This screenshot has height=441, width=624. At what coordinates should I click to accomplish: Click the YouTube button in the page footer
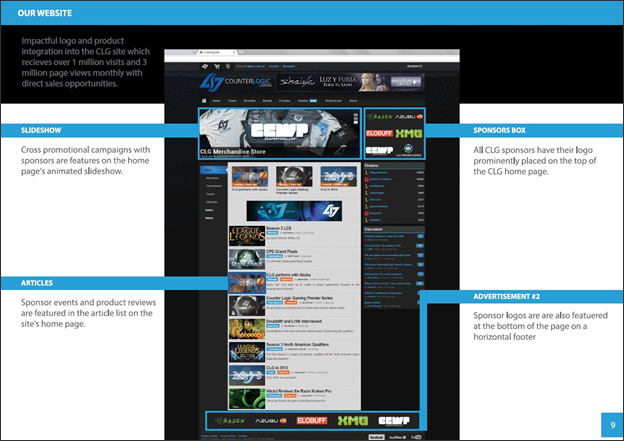pos(416,437)
